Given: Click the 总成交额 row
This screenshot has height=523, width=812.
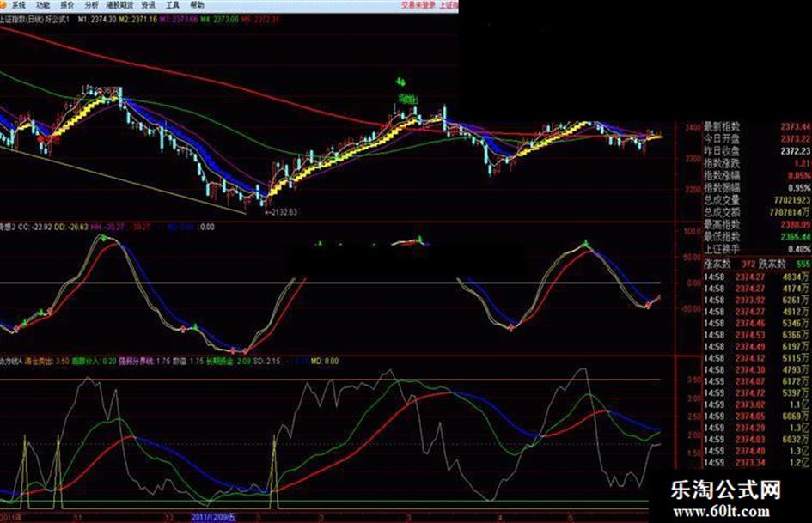Looking at the screenshot, I should 757,212.
